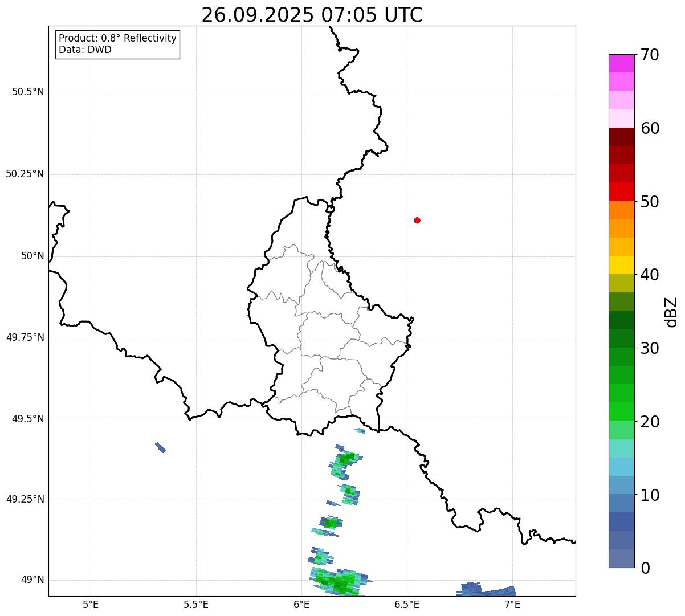
Task: Click the 49.75°N latitude label
Action: tap(25, 337)
